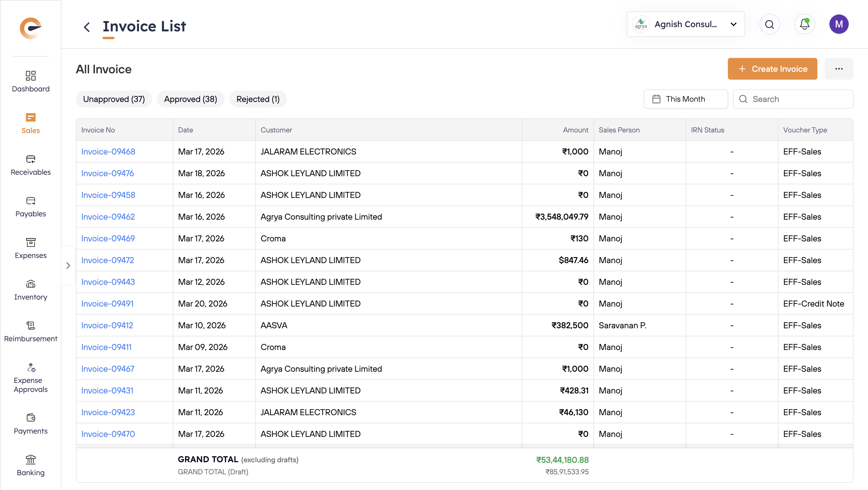Open the Banking module
The width and height of the screenshot is (868, 490).
click(31, 465)
